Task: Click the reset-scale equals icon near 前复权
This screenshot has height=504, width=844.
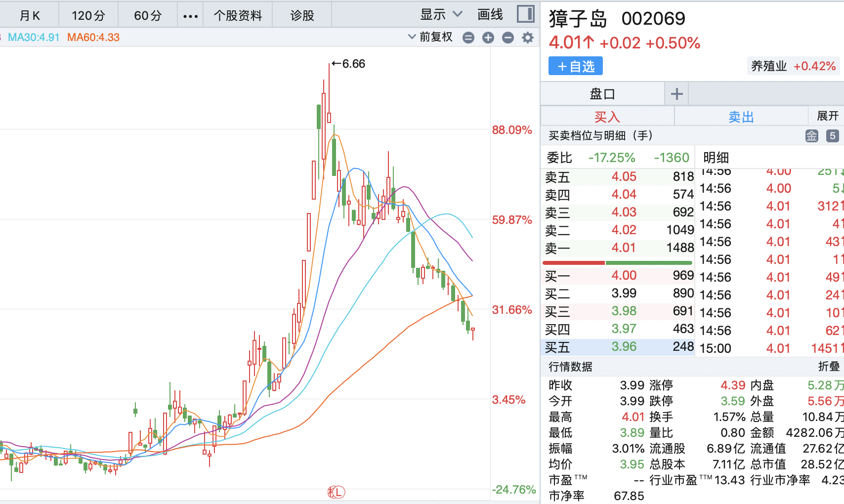Action: tap(468, 37)
